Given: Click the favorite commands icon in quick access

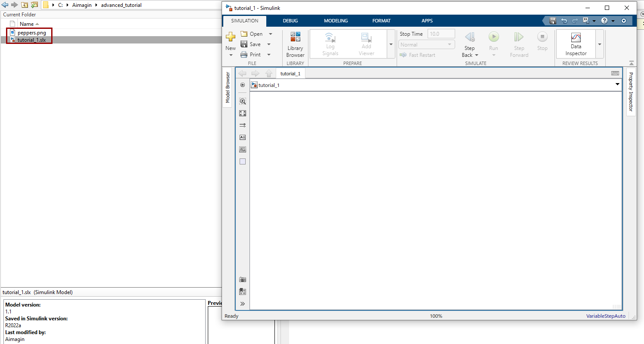Looking at the screenshot, I should (x=586, y=21).
